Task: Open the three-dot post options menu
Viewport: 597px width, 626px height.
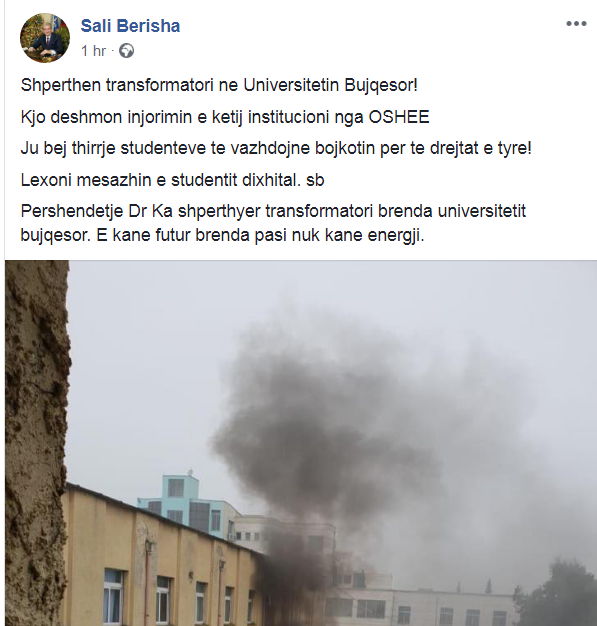Action: pos(576,24)
